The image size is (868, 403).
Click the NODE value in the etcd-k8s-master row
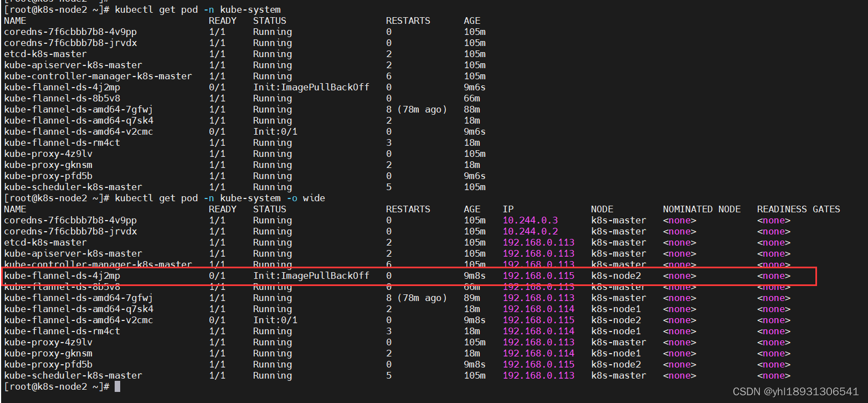619,242
